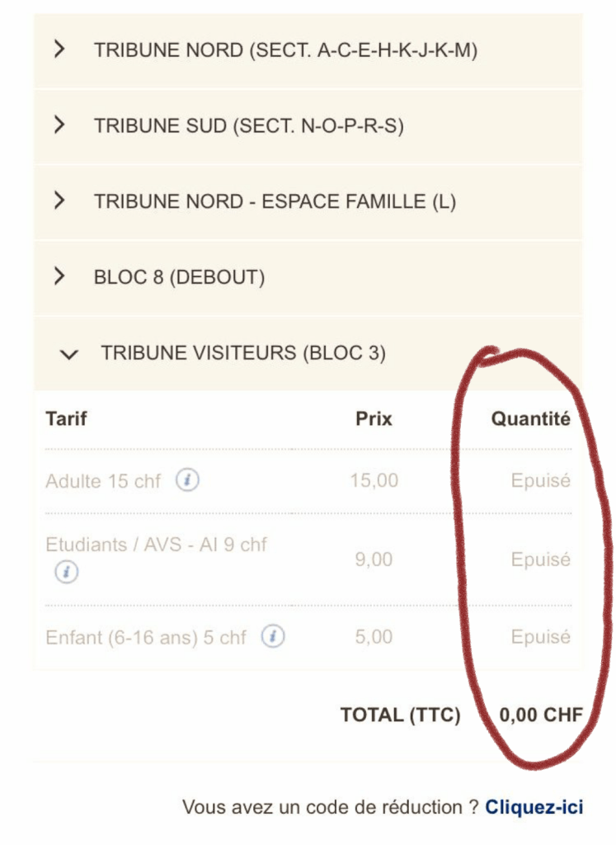
Task: Follow the Cliquez-ici discount code link
Action: click(x=534, y=806)
